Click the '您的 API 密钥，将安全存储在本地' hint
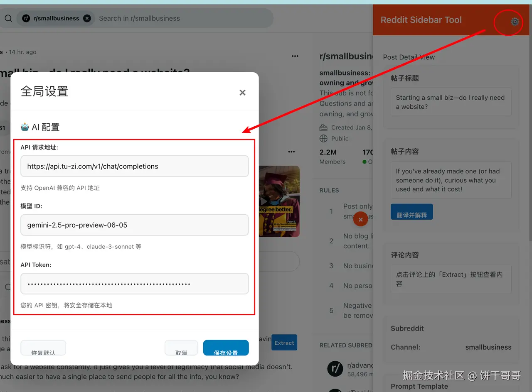532x392 pixels. tap(66, 305)
